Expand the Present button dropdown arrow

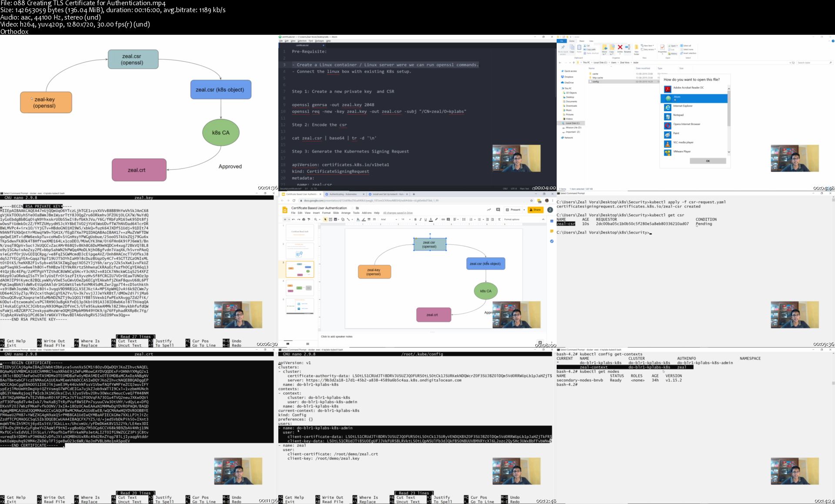point(524,209)
